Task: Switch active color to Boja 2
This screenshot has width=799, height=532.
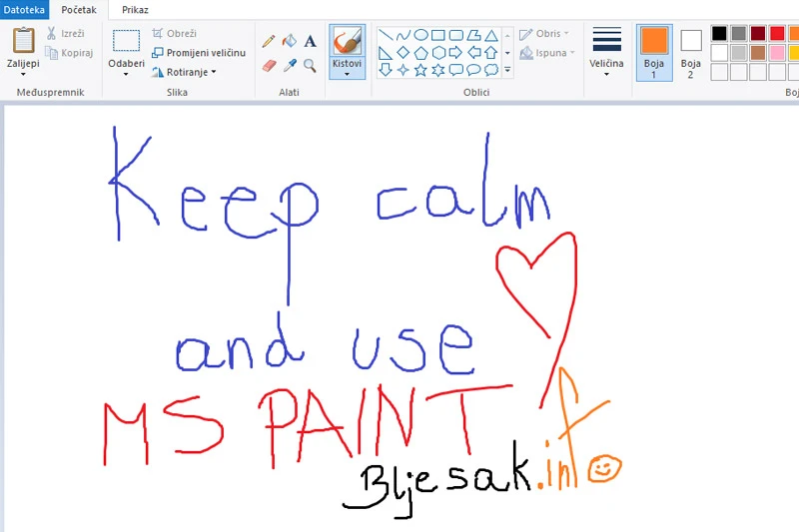Action: click(x=691, y=53)
